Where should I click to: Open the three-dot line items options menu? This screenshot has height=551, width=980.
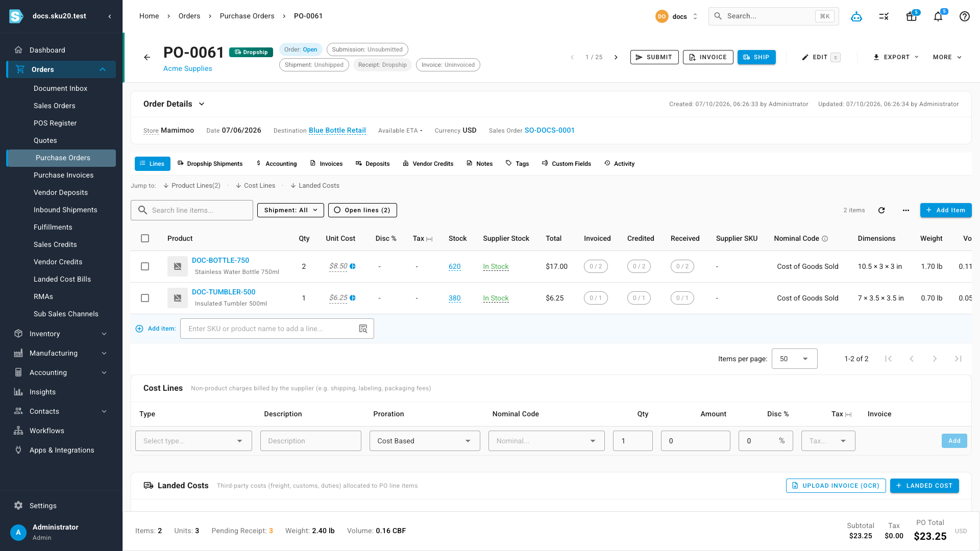(x=906, y=210)
